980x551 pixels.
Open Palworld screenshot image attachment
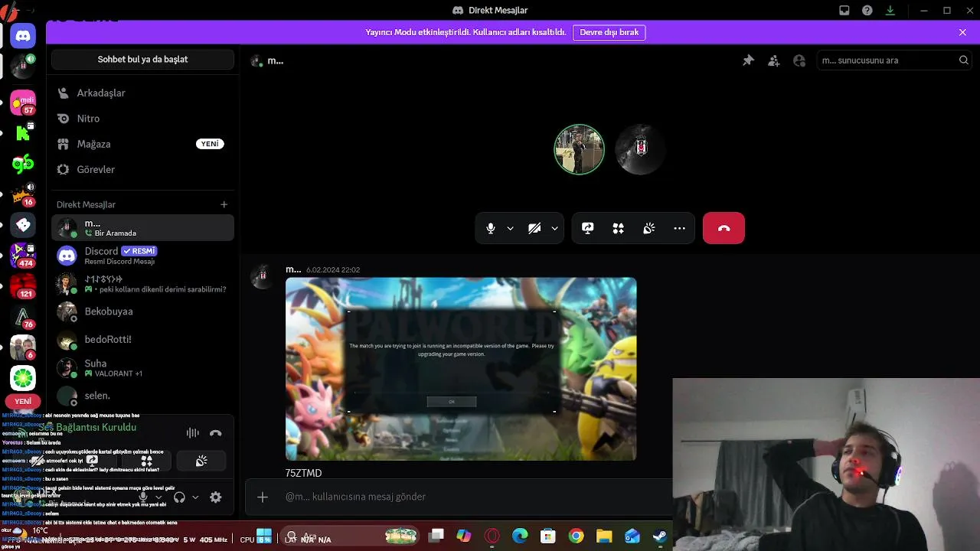coord(461,369)
